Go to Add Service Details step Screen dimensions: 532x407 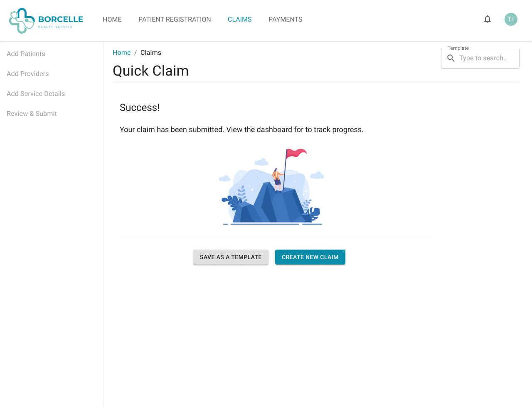click(x=36, y=94)
